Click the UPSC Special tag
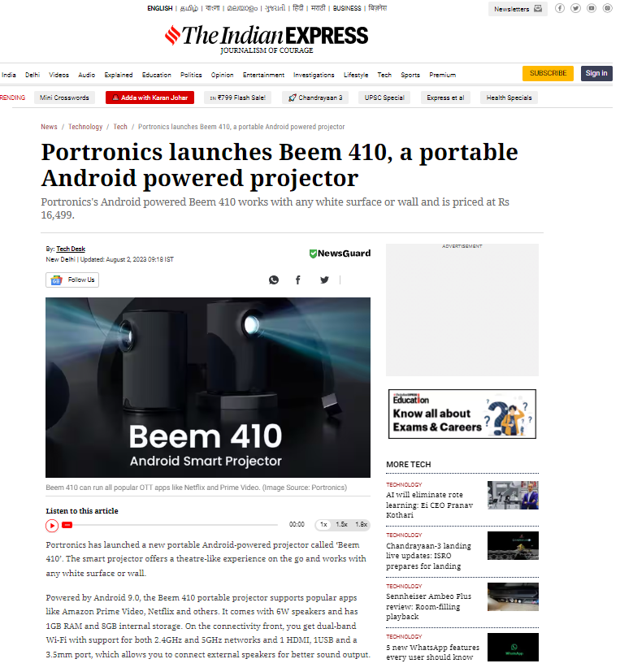Viewport: 620px width, 672px height. (x=384, y=98)
